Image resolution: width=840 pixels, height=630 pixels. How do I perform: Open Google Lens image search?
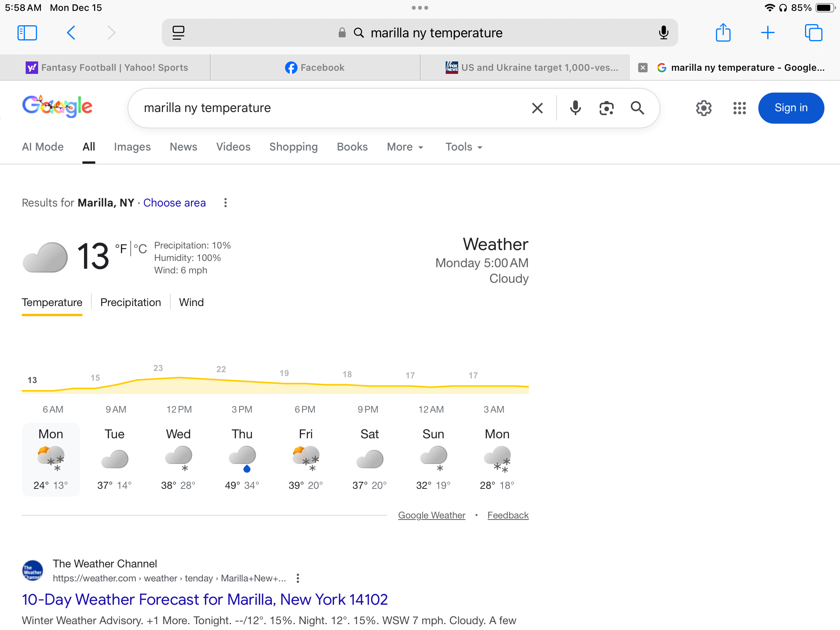point(606,108)
